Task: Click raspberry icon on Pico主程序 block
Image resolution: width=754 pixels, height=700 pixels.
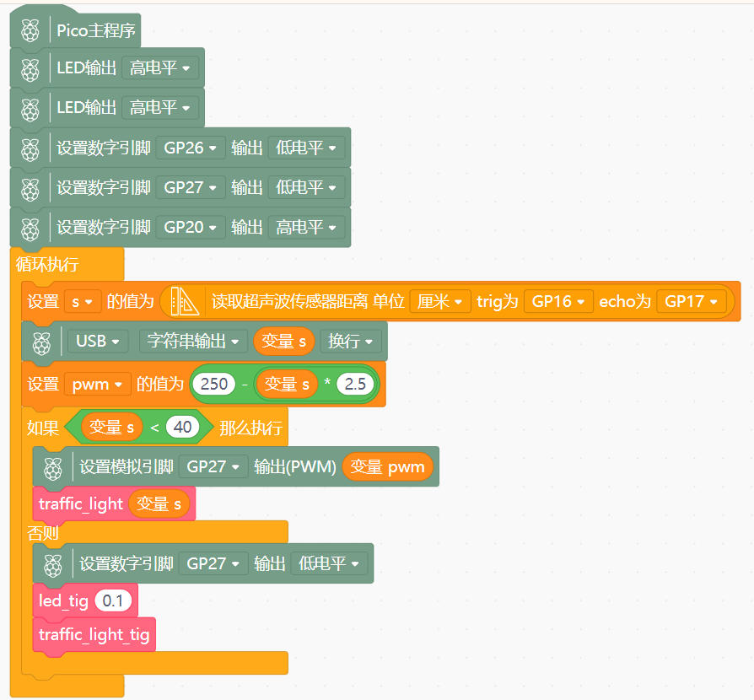Action: (30, 30)
